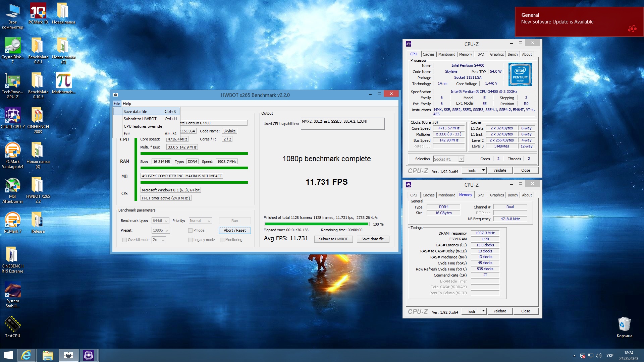Open Help menu in HWBOT x265
Screen dimensions: 644x362
click(127, 104)
